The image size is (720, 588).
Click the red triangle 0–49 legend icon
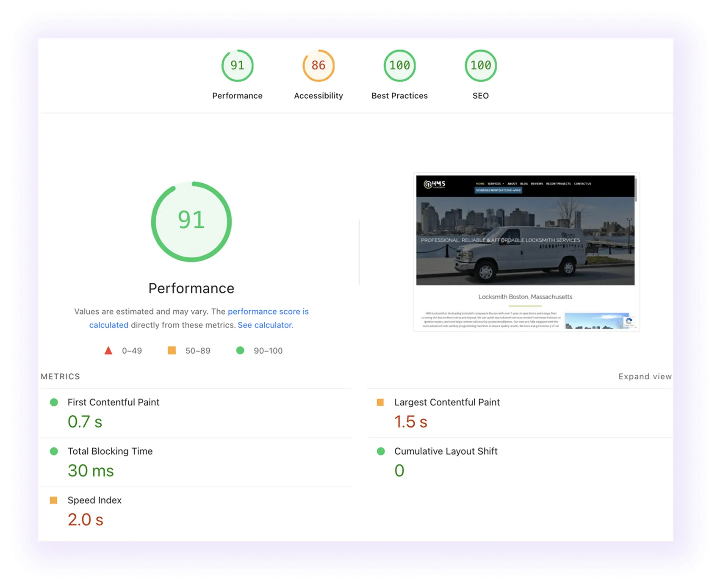coord(108,351)
